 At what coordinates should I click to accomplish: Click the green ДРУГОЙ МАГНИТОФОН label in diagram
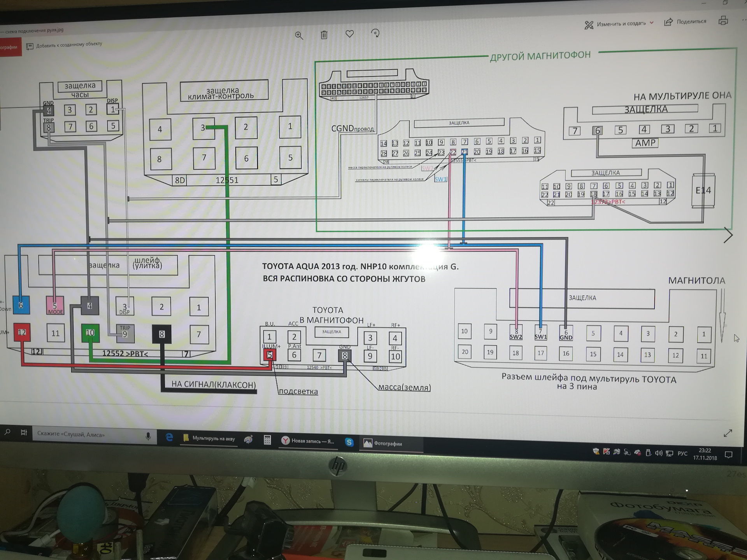(x=540, y=56)
